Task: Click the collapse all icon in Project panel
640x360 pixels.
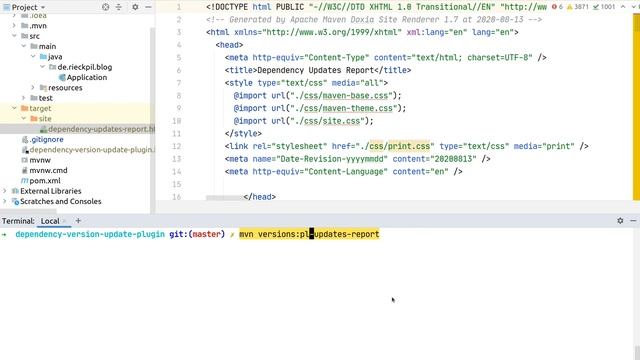Action: pos(119,7)
